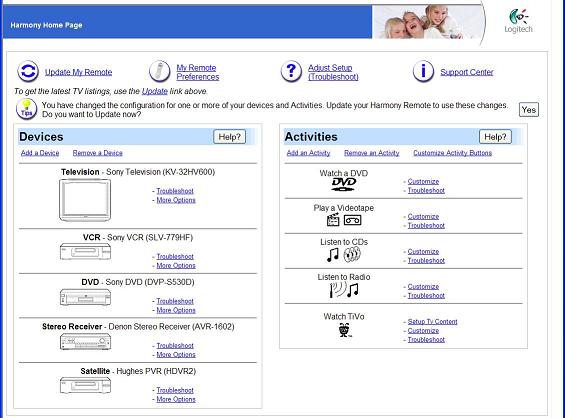
Task: Click the Tips lightbulb icon
Action: point(26,109)
